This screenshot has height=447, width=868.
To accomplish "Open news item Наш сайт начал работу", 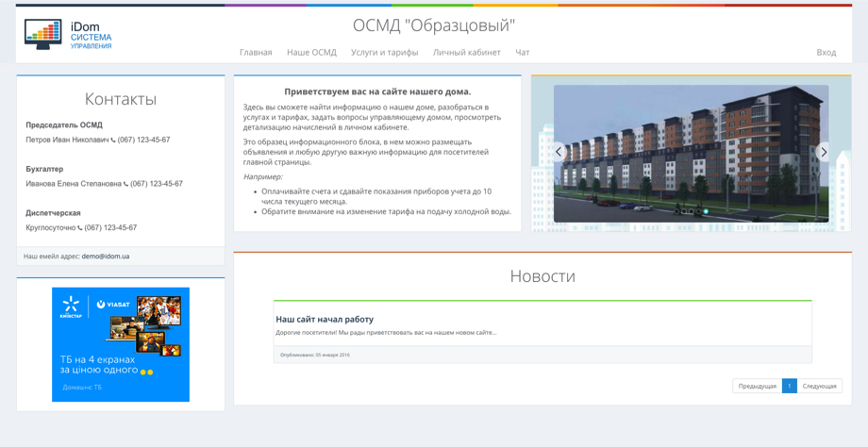I will (325, 319).
